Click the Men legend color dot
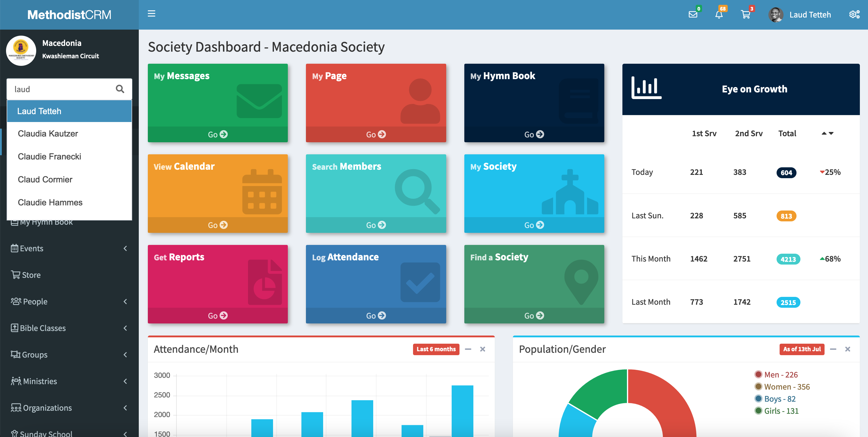Screen dimensions: 868x437 [758, 374]
